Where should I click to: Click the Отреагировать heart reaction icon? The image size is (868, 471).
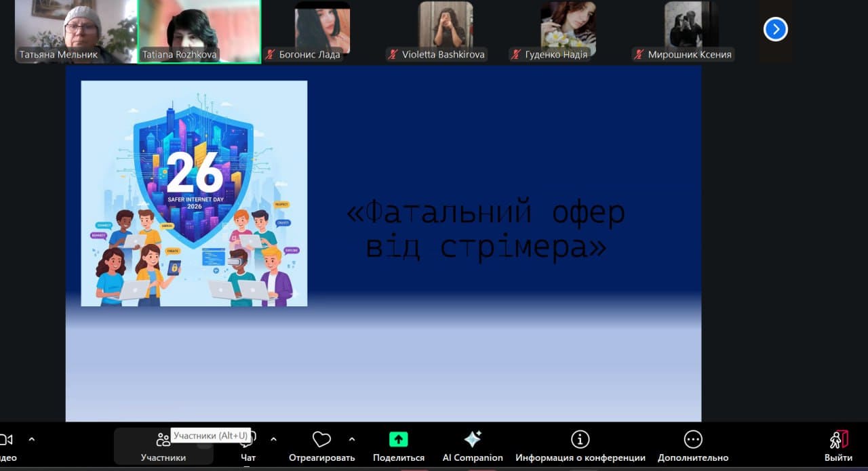coord(321,440)
